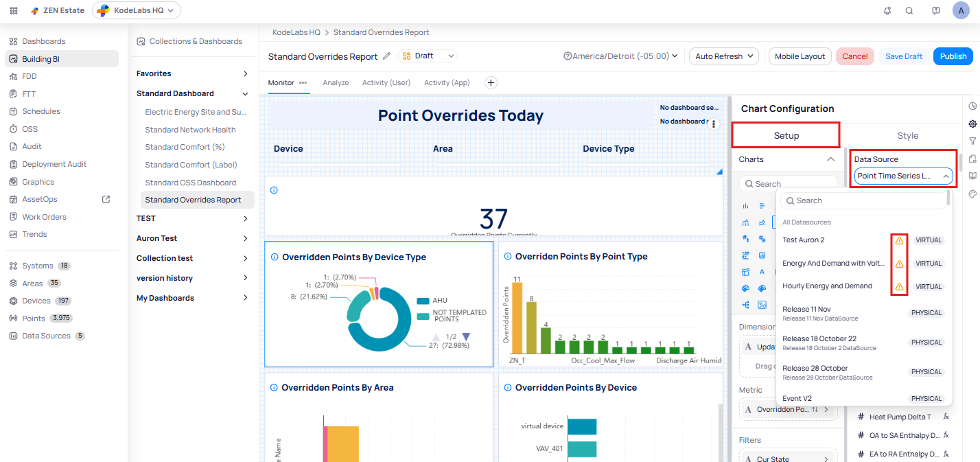
Task: Expand the Favorites collection
Action: tap(246, 73)
